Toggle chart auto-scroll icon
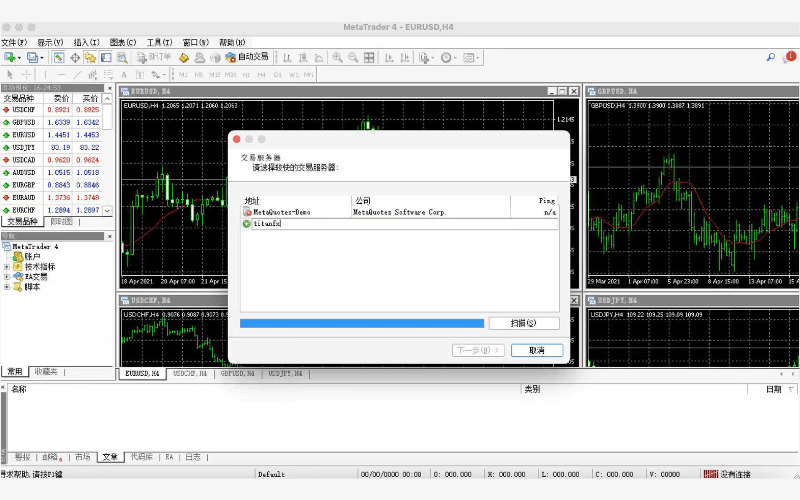800x500 pixels. click(x=389, y=58)
